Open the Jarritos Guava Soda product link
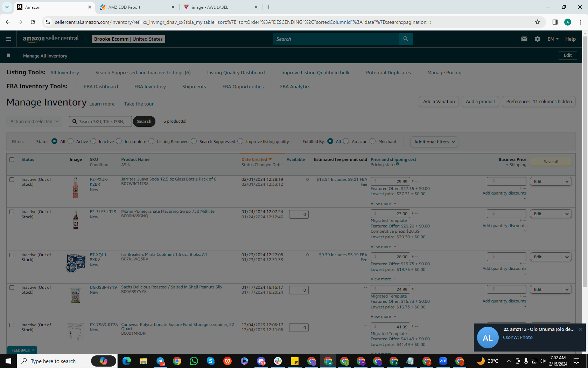 (x=169, y=179)
